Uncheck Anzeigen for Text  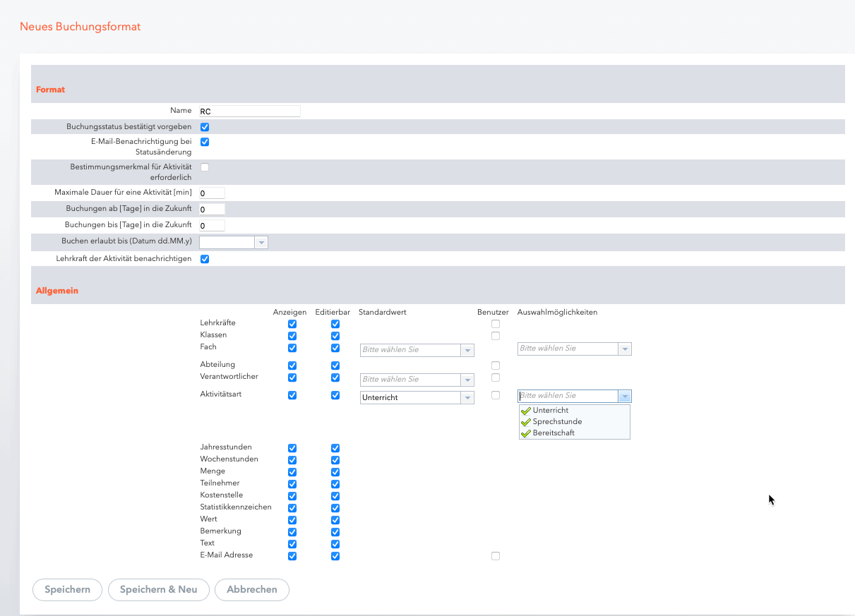(x=292, y=544)
